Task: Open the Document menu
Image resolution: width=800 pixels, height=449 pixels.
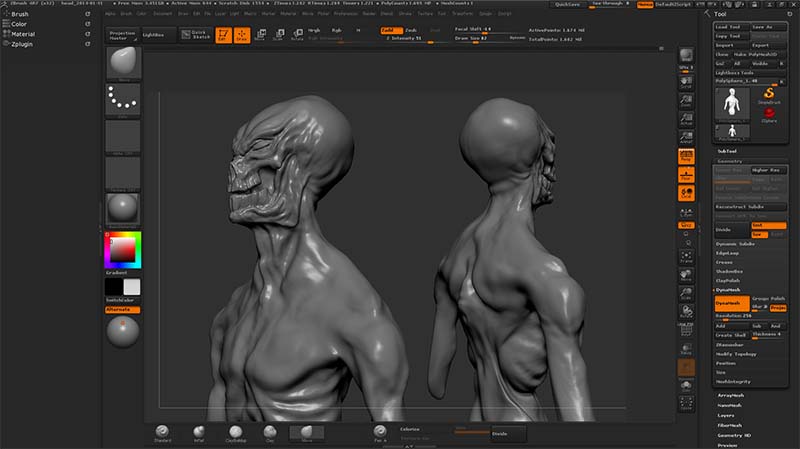Action: tap(163, 14)
